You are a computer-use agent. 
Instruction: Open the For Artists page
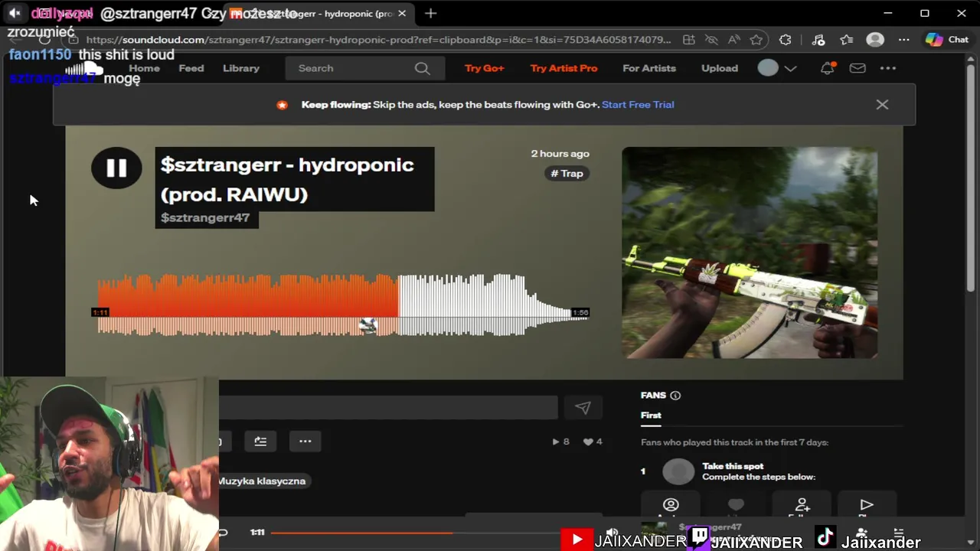[649, 68]
